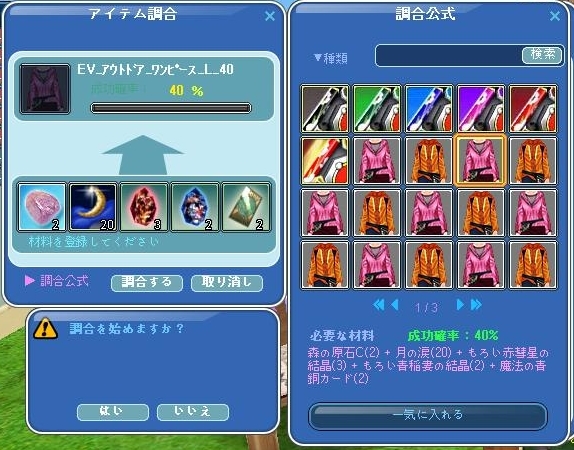Choose the green camo gun recipe icon

[x=377, y=108]
